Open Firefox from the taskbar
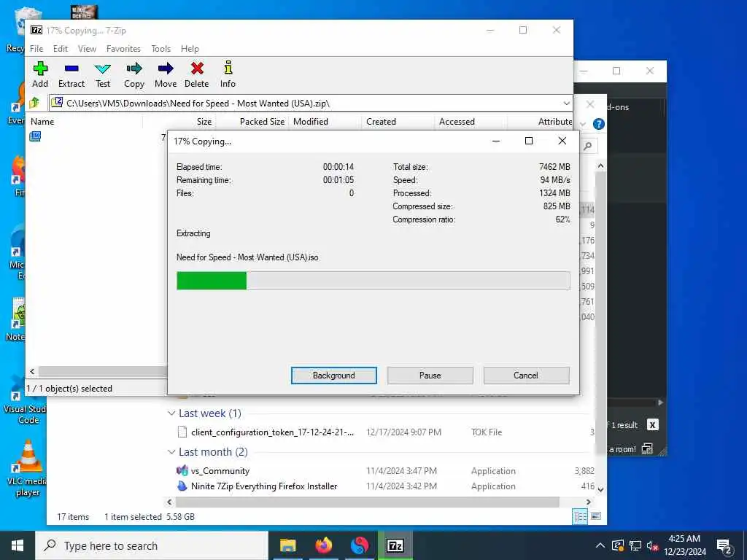This screenshot has height=560, width=747. (x=323, y=545)
